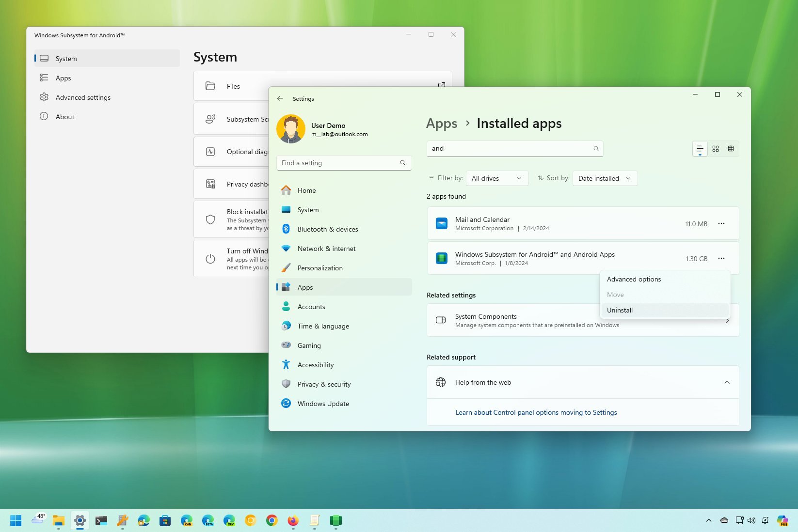Click the more options ellipsis for Mail and Calendar
The height and width of the screenshot is (532, 798).
tap(721, 223)
